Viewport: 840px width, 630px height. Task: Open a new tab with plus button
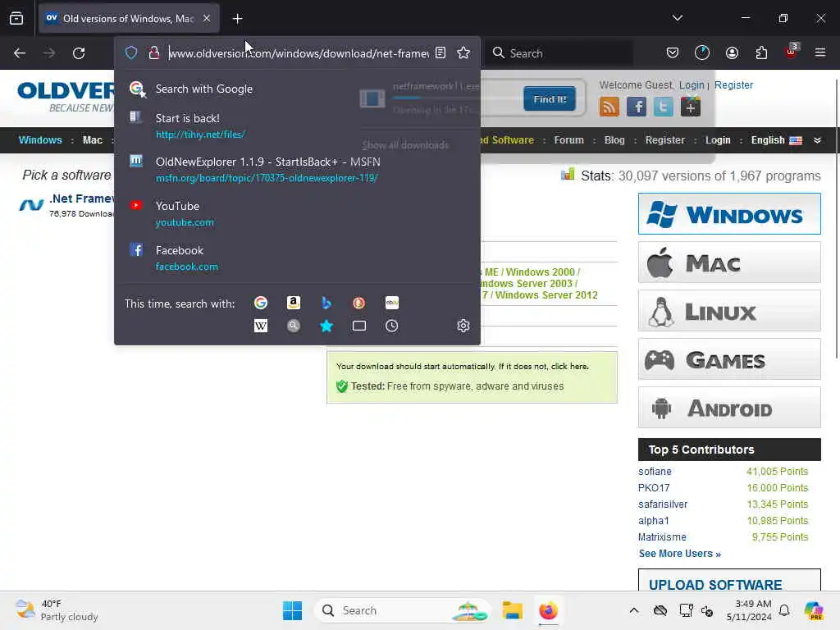(237, 19)
